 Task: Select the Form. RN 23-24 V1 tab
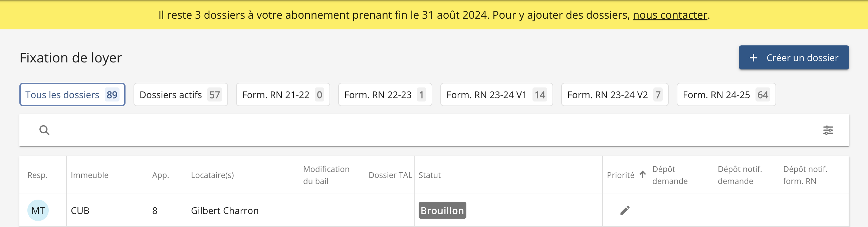(496, 95)
